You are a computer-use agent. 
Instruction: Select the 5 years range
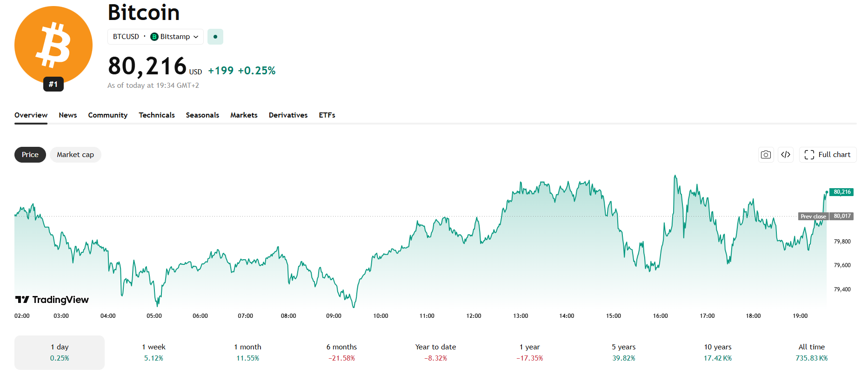(x=623, y=353)
